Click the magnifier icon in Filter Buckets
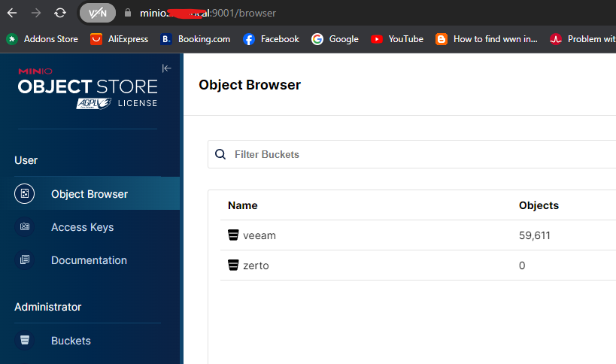Screen dimensions: 616x364 pos(220,154)
